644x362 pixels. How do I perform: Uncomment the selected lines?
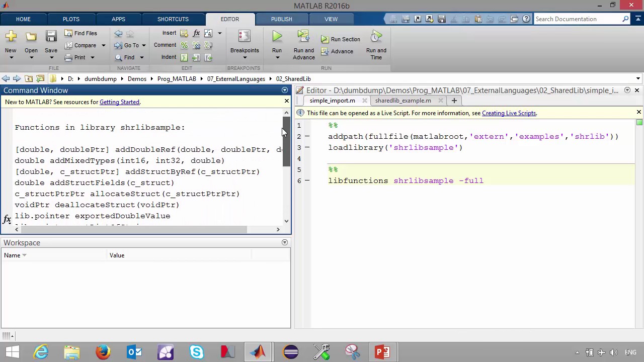196,45
